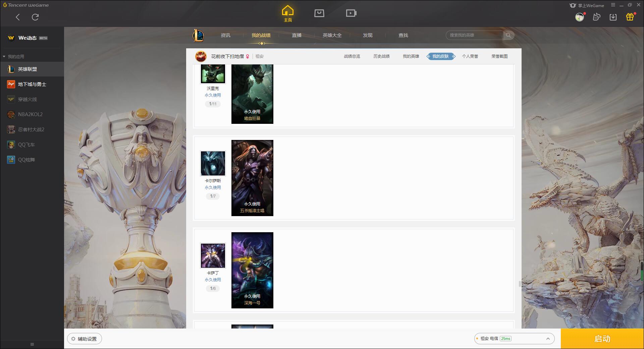Collapse the 我的应用 section

(x=13, y=56)
